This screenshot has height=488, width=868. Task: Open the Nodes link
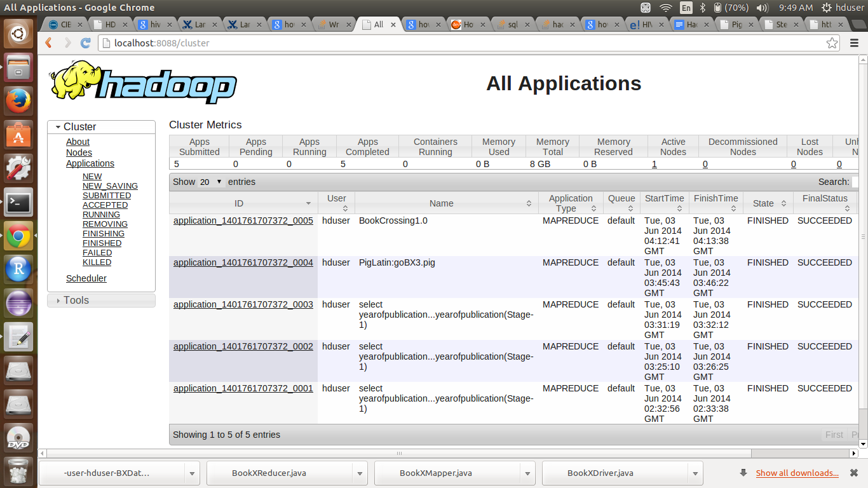coord(79,152)
